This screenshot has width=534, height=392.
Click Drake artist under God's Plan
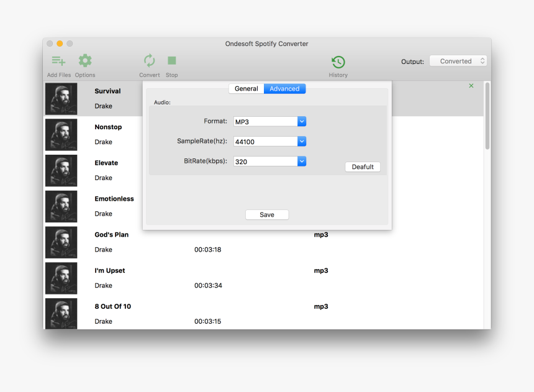pyautogui.click(x=103, y=250)
